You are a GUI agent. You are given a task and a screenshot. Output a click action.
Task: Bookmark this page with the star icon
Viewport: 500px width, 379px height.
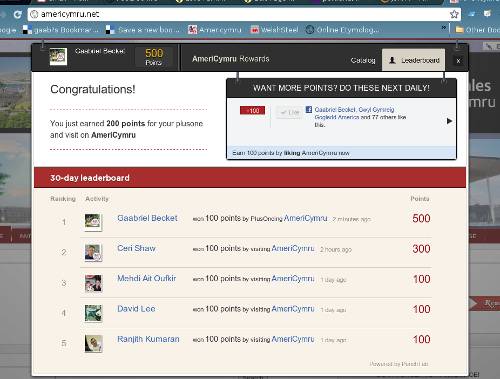pyautogui.click(x=454, y=14)
